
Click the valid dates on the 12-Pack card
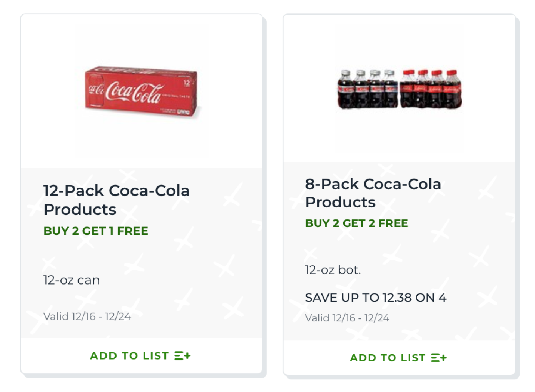(x=87, y=317)
